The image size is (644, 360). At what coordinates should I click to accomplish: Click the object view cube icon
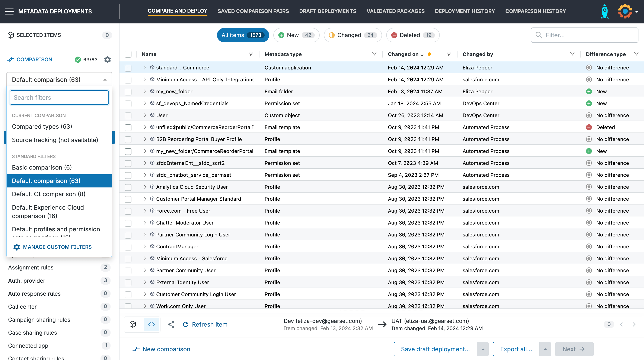133,324
